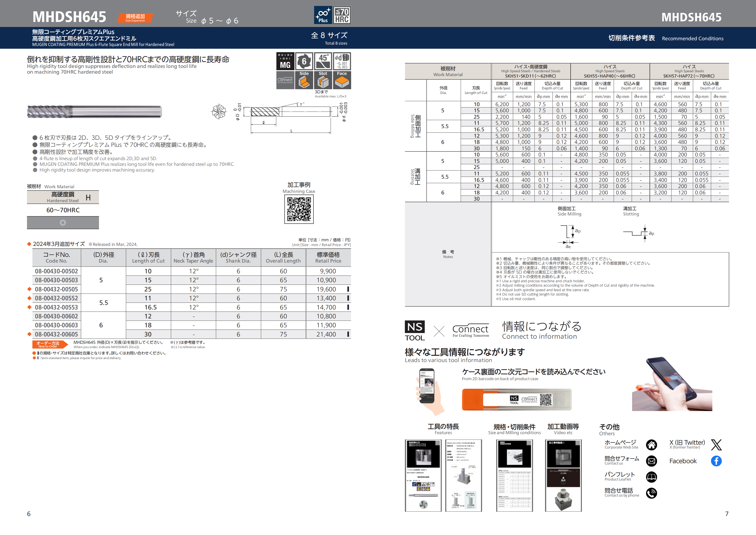Open the Facebook logo link
The width and height of the screenshot is (756, 535).
click(x=716, y=461)
